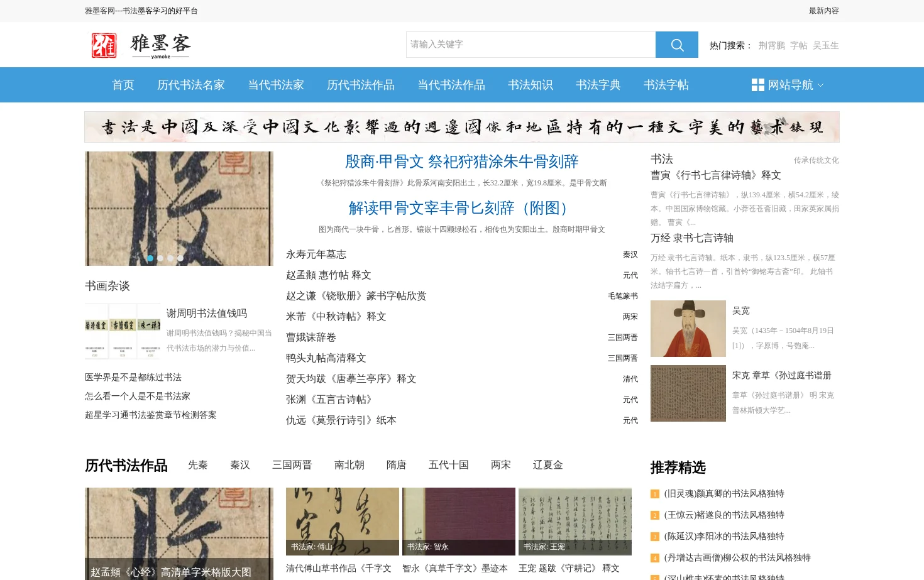Click the 智永 calligraphy thumbnail
924x580 pixels.
(459, 521)
